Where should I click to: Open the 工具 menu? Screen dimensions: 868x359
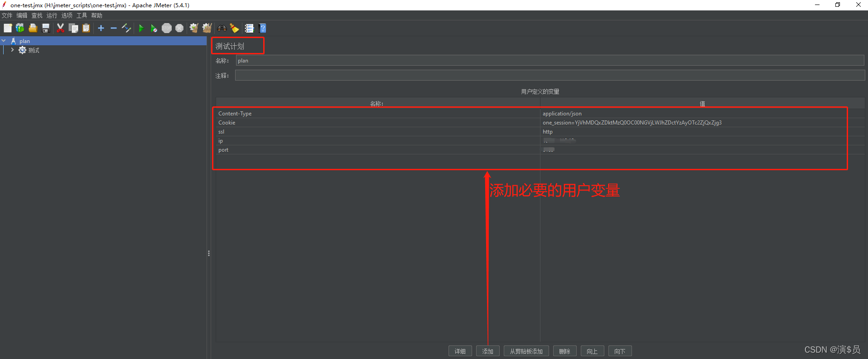coord(82,15)
